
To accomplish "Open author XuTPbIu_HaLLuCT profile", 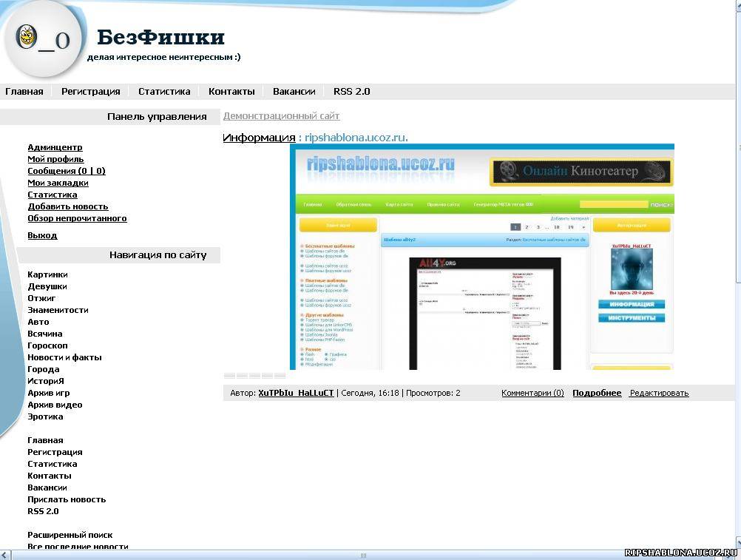I will tap(296, 393).
